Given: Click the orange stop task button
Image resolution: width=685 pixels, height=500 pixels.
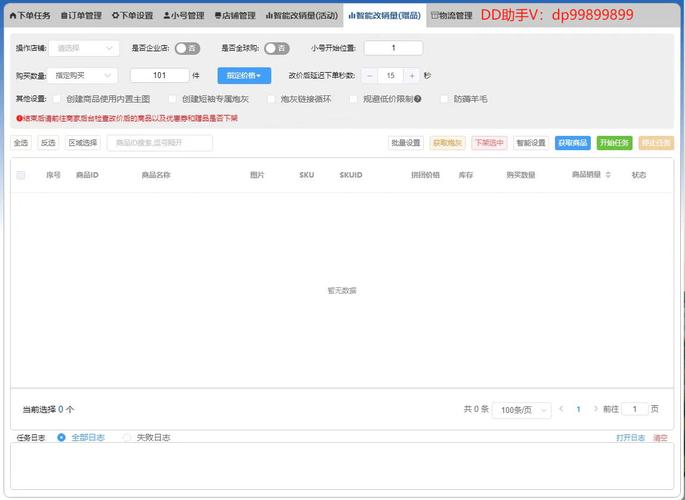Looking at the screenshot, I should tap(656, 143).
